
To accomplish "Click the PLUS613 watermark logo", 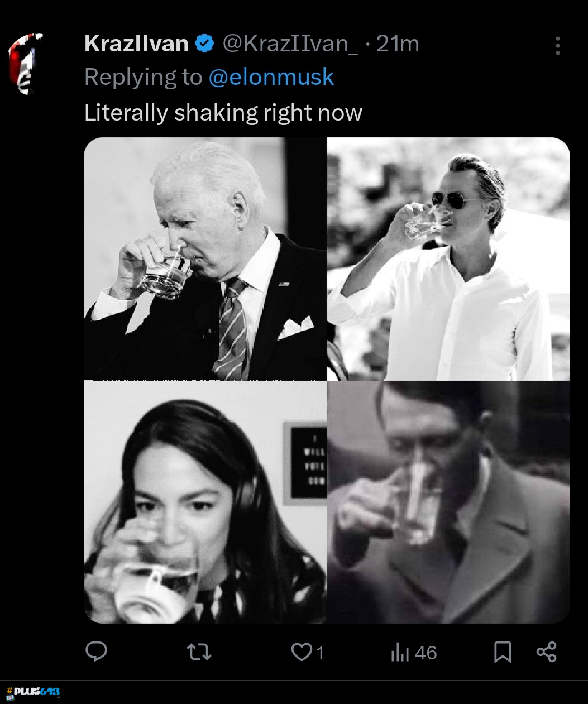I will tap(32, 693).
